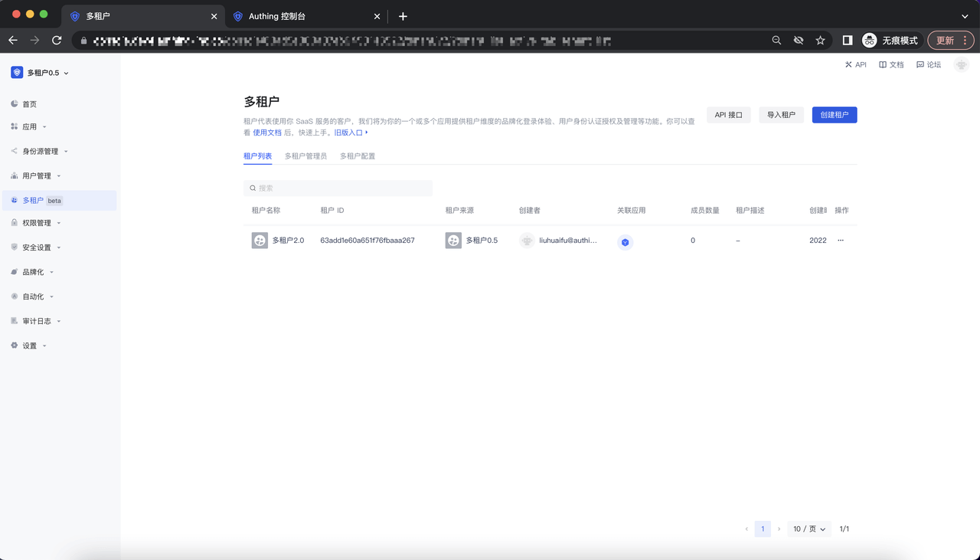Click the user avatar in top right

point(961,65)
